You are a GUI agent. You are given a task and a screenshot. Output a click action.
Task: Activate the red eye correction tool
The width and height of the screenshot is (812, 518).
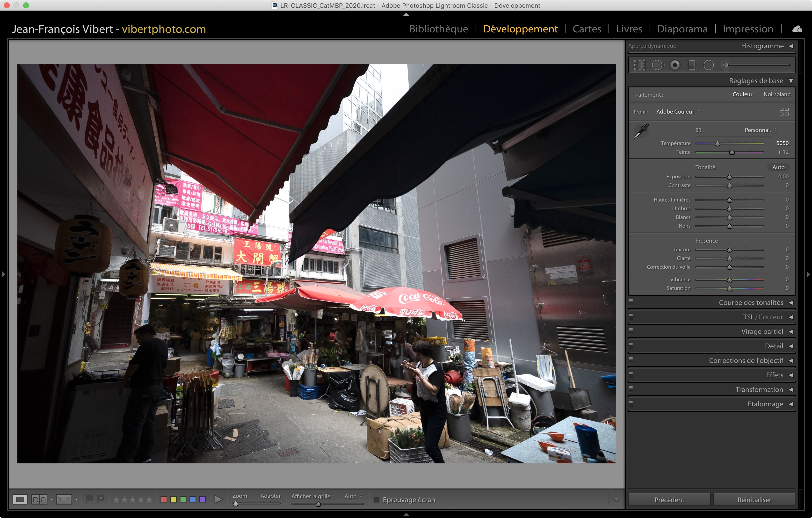pos(675,65)
